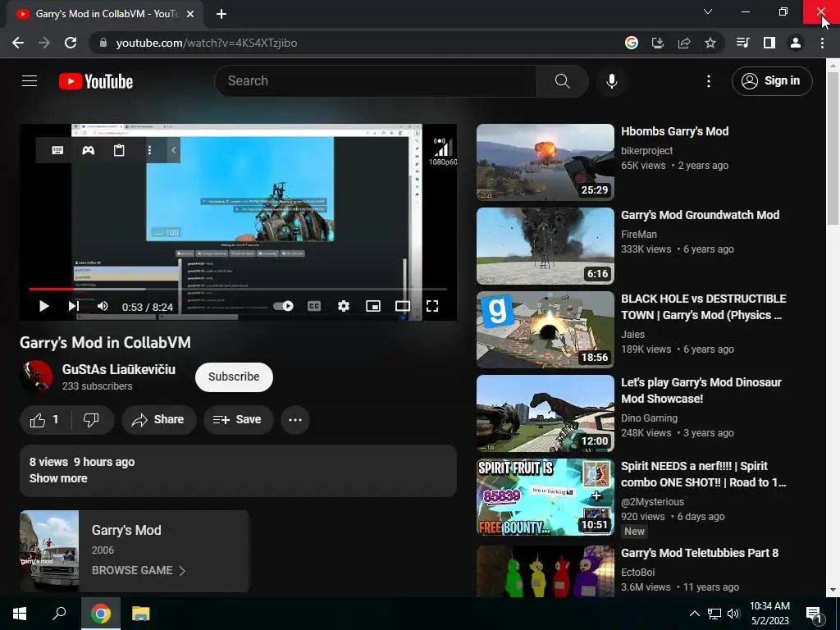
Task: Open the notification center icon
Action: 815,614
